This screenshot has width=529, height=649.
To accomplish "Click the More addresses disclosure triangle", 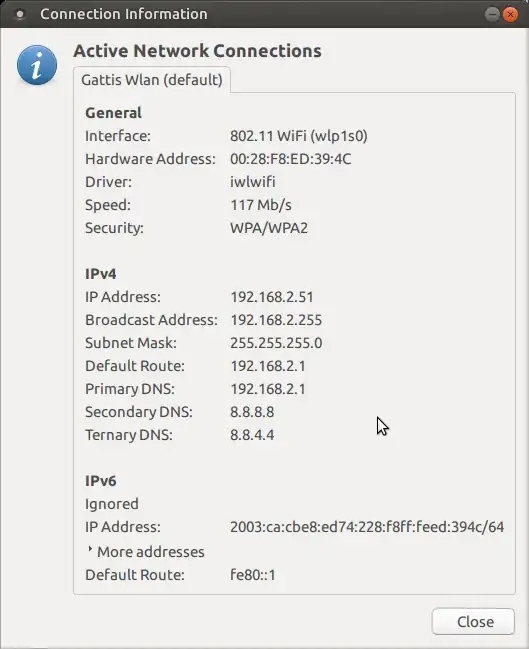I will pyautogui.click(x=90, y=549).
